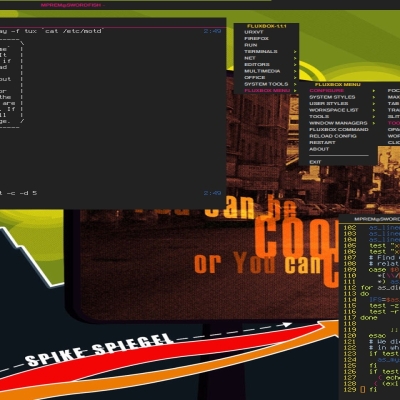
Task: Click line 120 'esac' in the editor
Action: click(377, 336)
